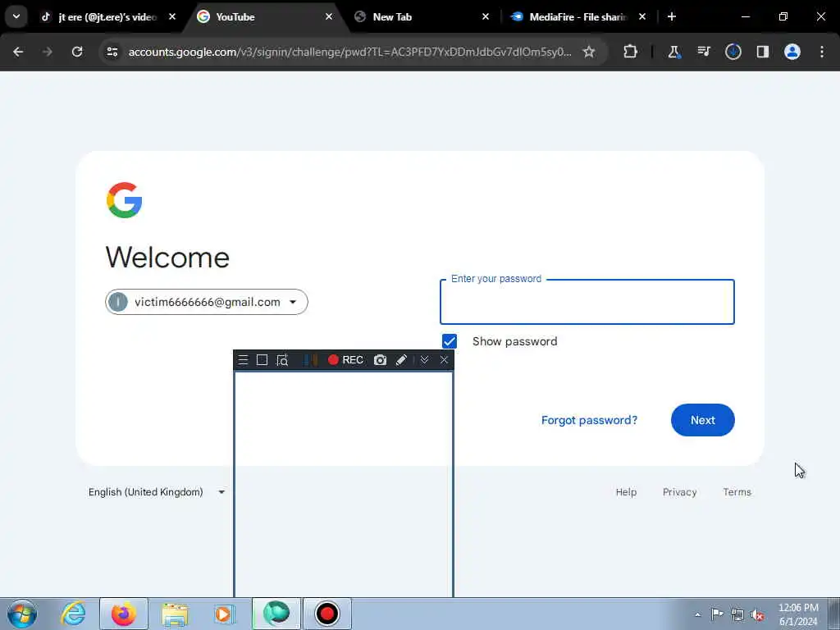Screen dimensions: 840x630
Task: Choose region search capture mode in recorder
Action: [x=282, y=360]
